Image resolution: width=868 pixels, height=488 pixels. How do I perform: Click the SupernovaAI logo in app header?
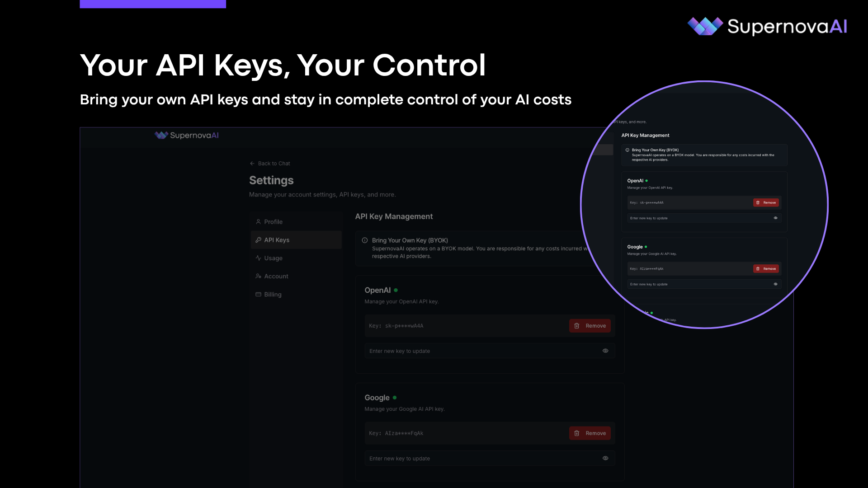[187, 135]
